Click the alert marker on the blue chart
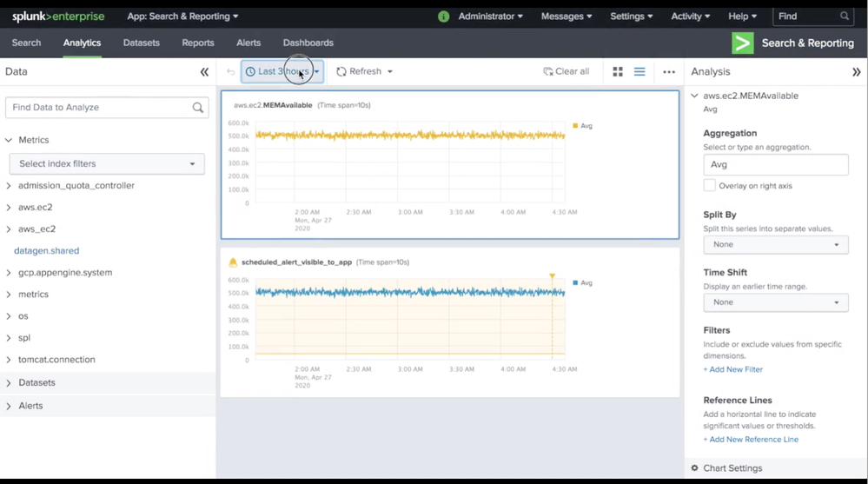Image resolution: width=868 pixels, height=484 pixels. click(x=552, y=275)
